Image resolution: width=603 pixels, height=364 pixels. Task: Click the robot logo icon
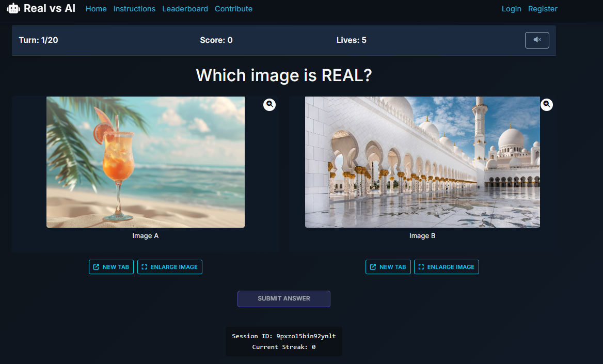point(13,8)
